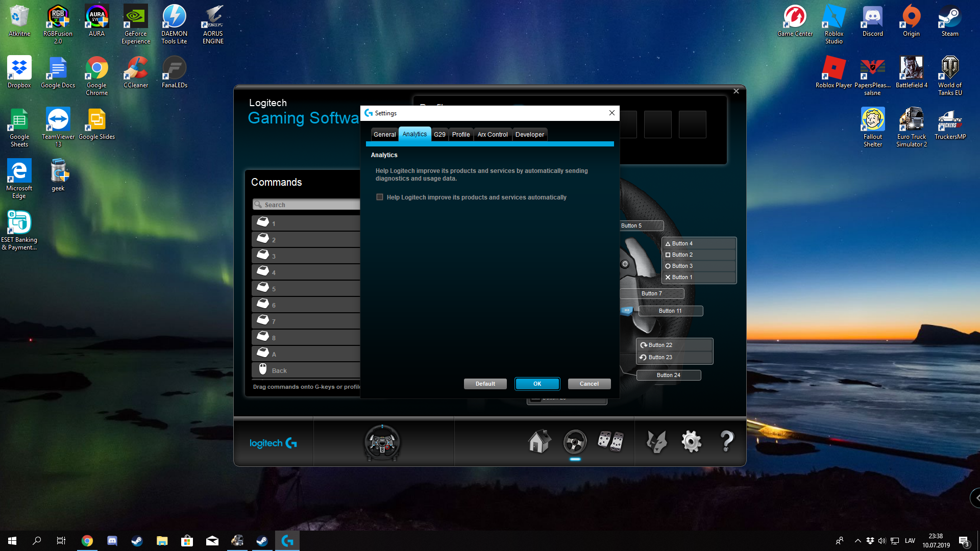Viewport: 980px width, 551px height.
Task: Click the Button 22 dial label
Action: coord(675,345)
